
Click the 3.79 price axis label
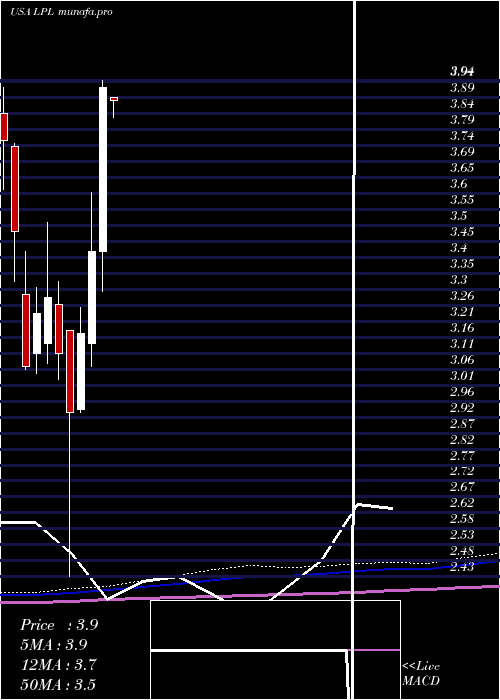[462, 120]
